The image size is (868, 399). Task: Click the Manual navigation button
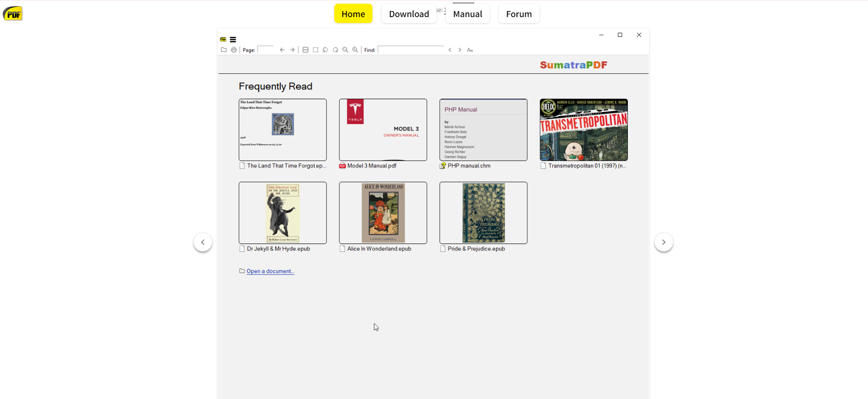[467, 14]
